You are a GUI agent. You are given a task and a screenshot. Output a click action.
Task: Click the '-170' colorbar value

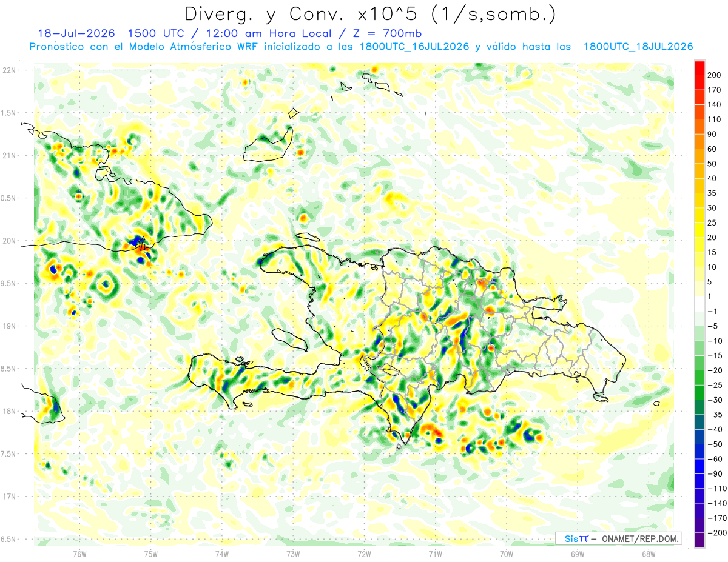(x=716, y=518)
